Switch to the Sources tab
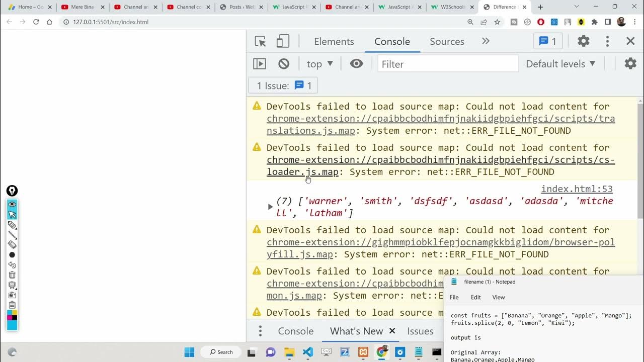This screenshot has height=362, width=644. point(447,42)
